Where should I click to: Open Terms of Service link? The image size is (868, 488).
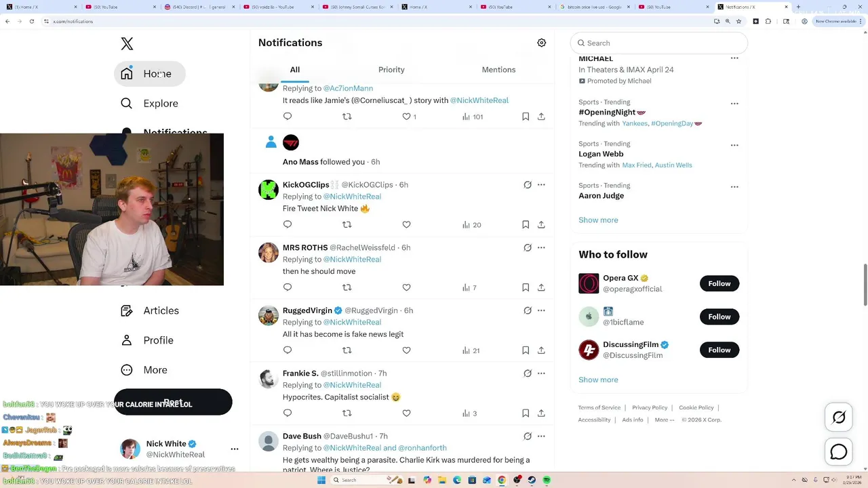(x=599, y=407)
